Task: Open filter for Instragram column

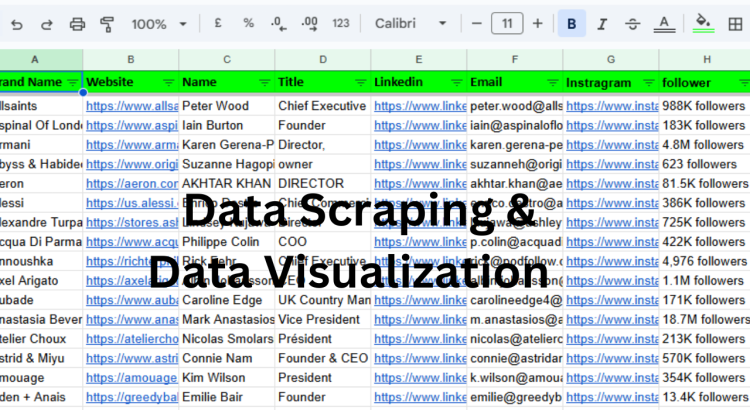Action: (649, 83)
